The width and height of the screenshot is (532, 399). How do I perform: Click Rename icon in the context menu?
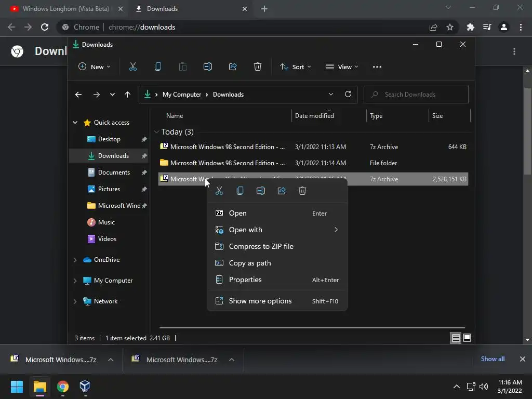[261, 191]
